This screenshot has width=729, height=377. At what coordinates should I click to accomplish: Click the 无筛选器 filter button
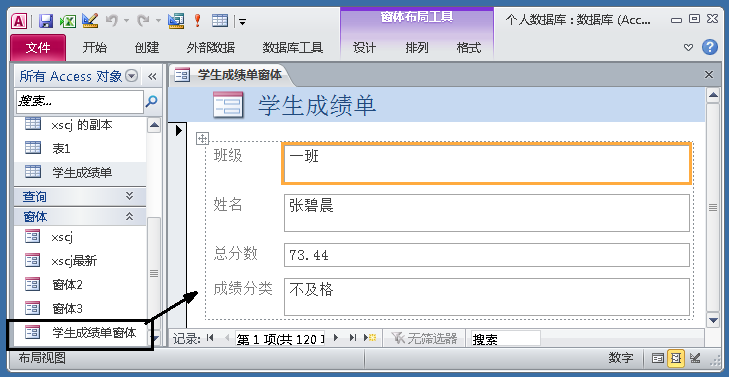pos(424,338)
